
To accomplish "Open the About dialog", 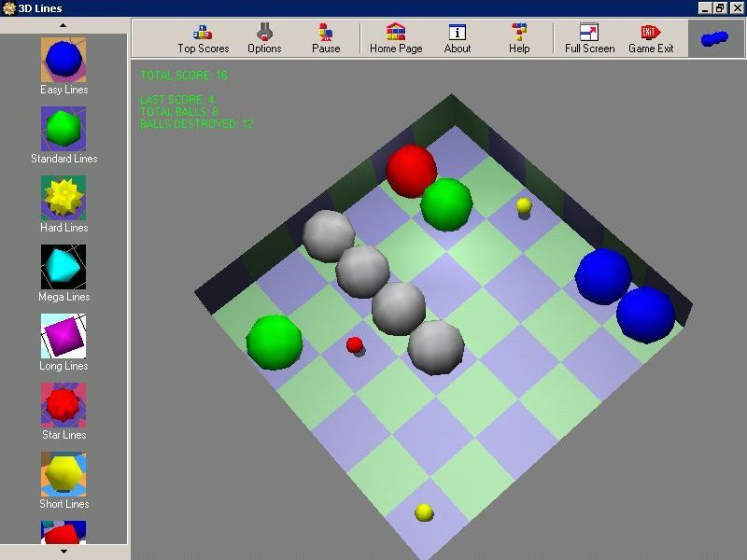I will point(458,38).
